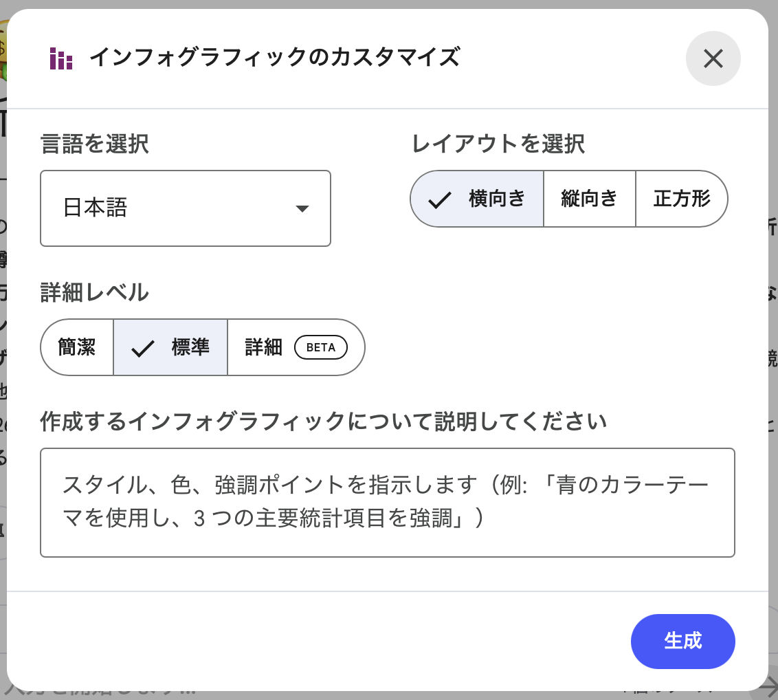Click the BETA badge on 詳細
This screenshot has width=778, height=700.
pyautogui.click(x=321, y=348)
